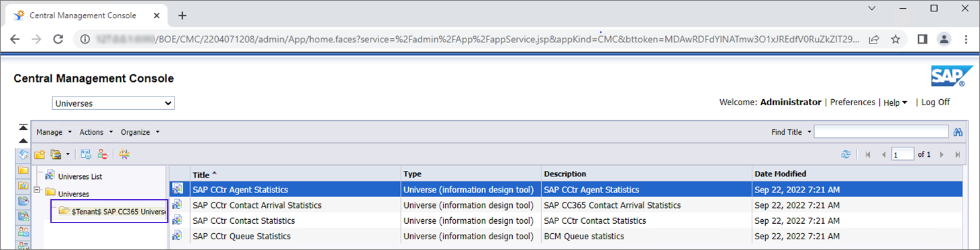The height and width of the screenshot is (250, 980).
Task: Open the Universes dropdown selector
Action: pyautogui.click(x=113, y=103)
